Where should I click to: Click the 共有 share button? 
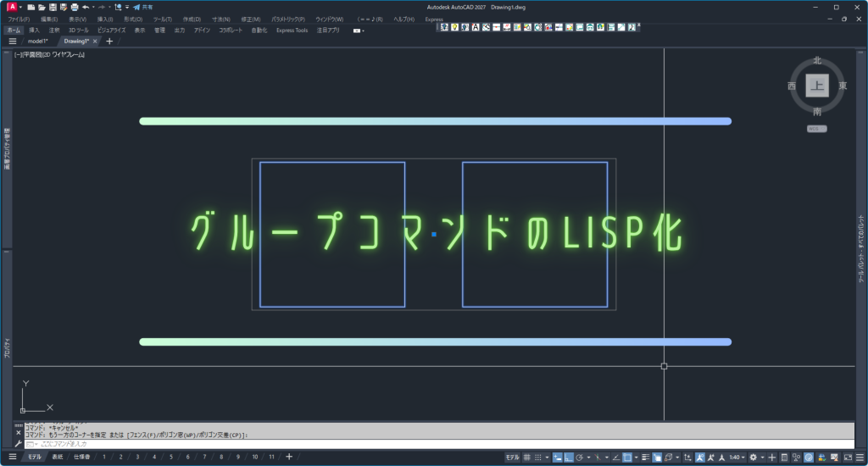click(142, 7)
